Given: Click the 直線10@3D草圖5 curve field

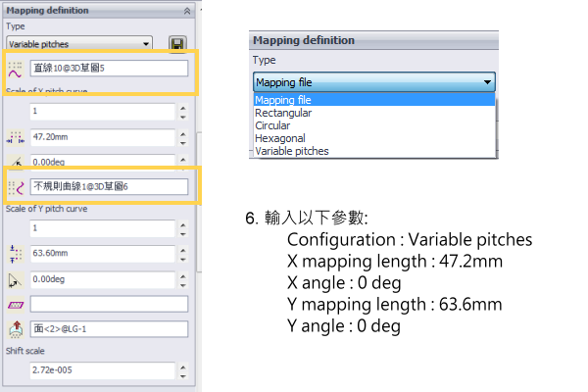Looking at the screenshot, I should [108, 69].
